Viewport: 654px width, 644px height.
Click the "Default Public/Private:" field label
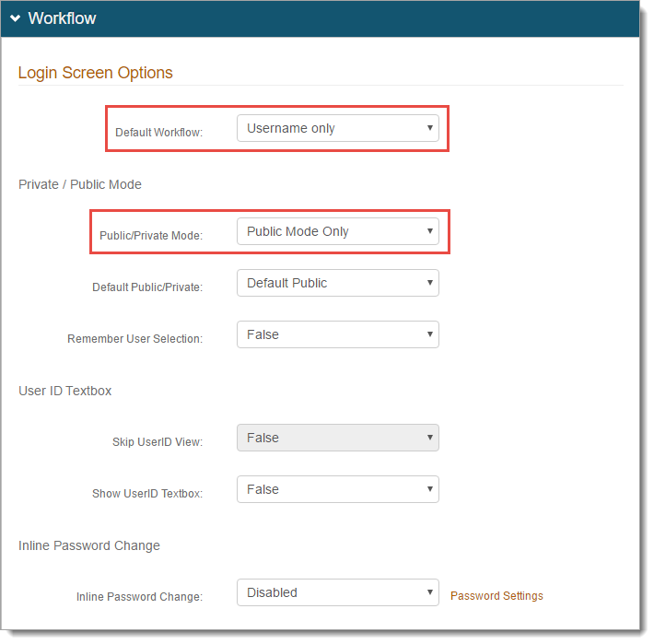(x=147, y=287)
